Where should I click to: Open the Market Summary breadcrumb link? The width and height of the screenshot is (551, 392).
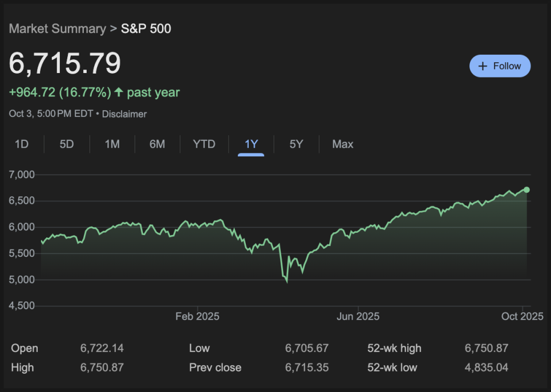(57, 29)
